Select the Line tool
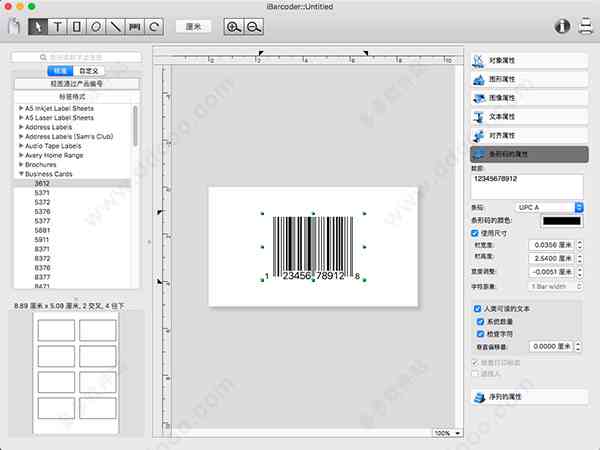This screenshot has width=600, height=450. [115, 27]
